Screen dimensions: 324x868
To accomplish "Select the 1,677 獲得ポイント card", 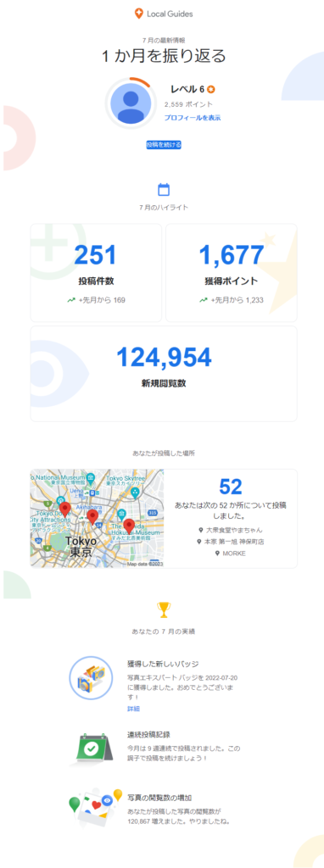I will point(232,272).
